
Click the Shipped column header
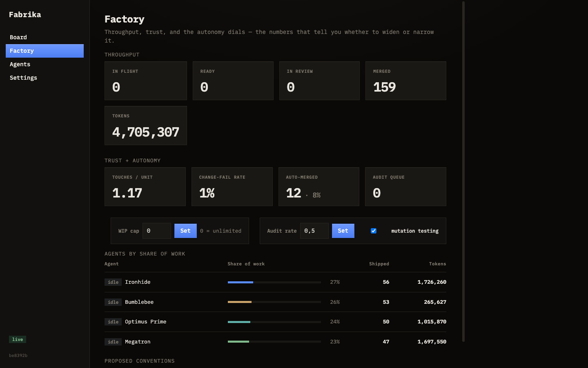[x=379, y=264]
